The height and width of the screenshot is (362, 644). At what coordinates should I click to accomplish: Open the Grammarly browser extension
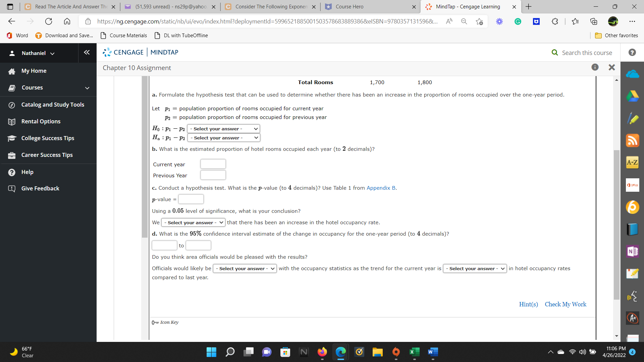518,21
